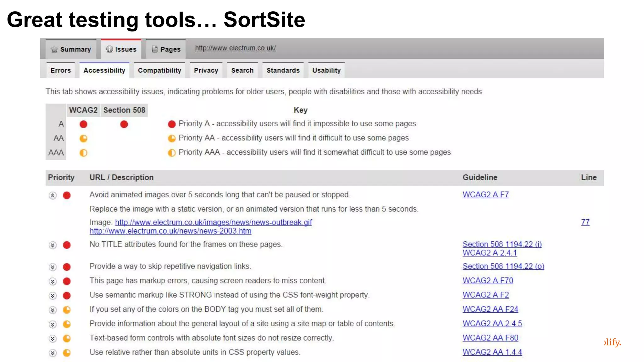
Task: Click red priority dot for skip navigation issue
Action: click(x=67, y=267)
